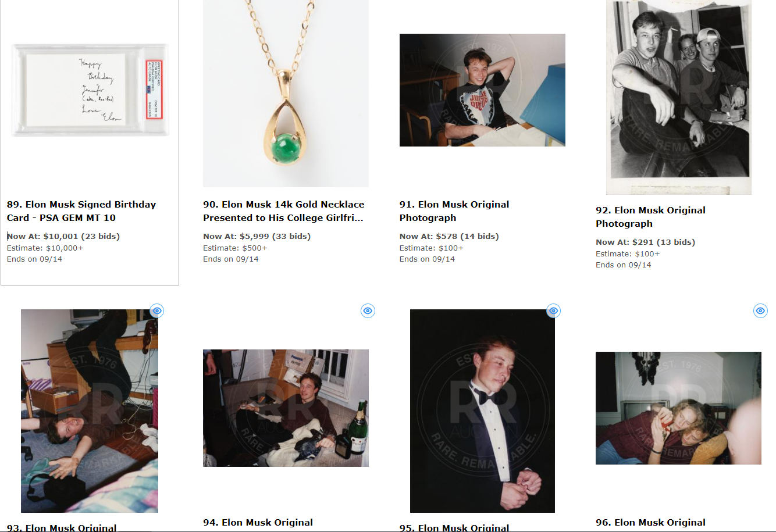This screenshot has height=532, width=776.
Task: Open the signed birthday card image
Action: click(90, 90)
